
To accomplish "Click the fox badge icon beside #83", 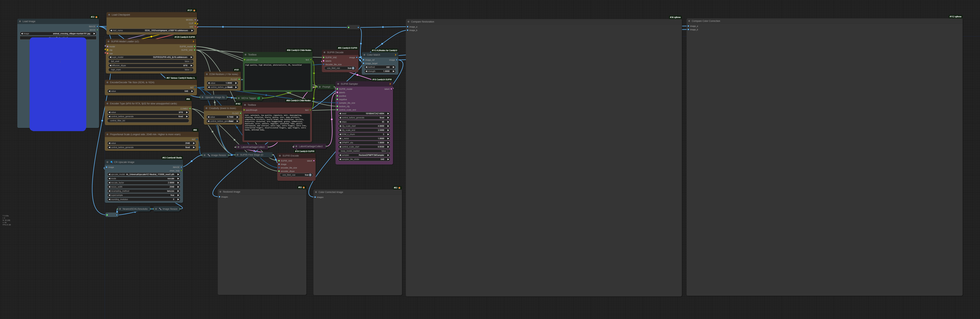I will click(399, 188).
